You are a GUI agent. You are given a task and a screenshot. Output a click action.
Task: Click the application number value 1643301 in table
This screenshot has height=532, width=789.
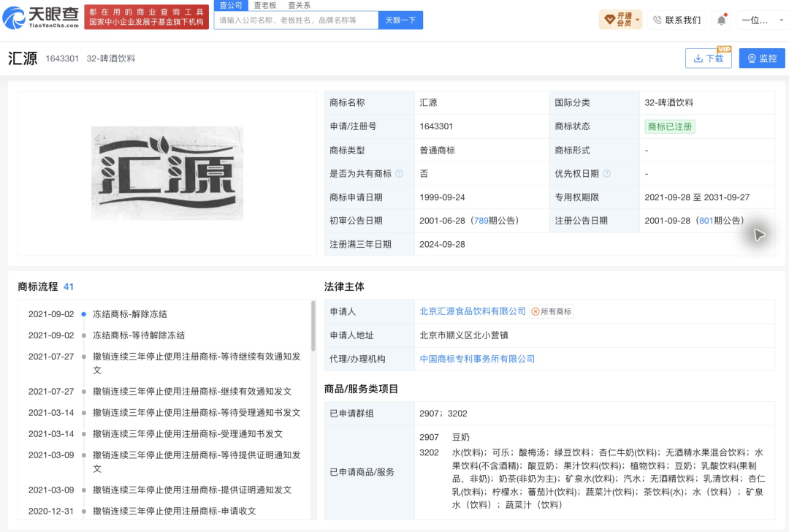click(436, 126)
